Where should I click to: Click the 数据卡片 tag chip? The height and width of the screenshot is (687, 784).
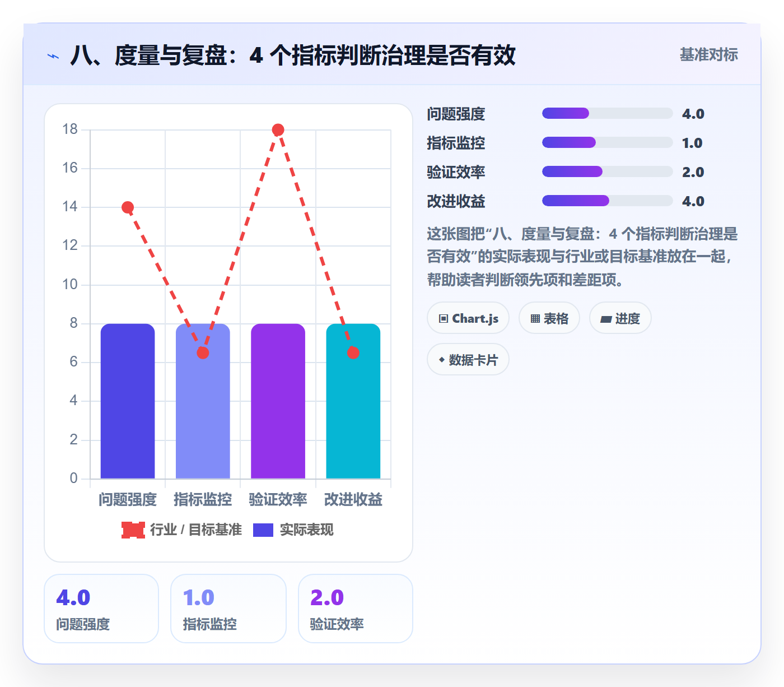click(468, 360)
